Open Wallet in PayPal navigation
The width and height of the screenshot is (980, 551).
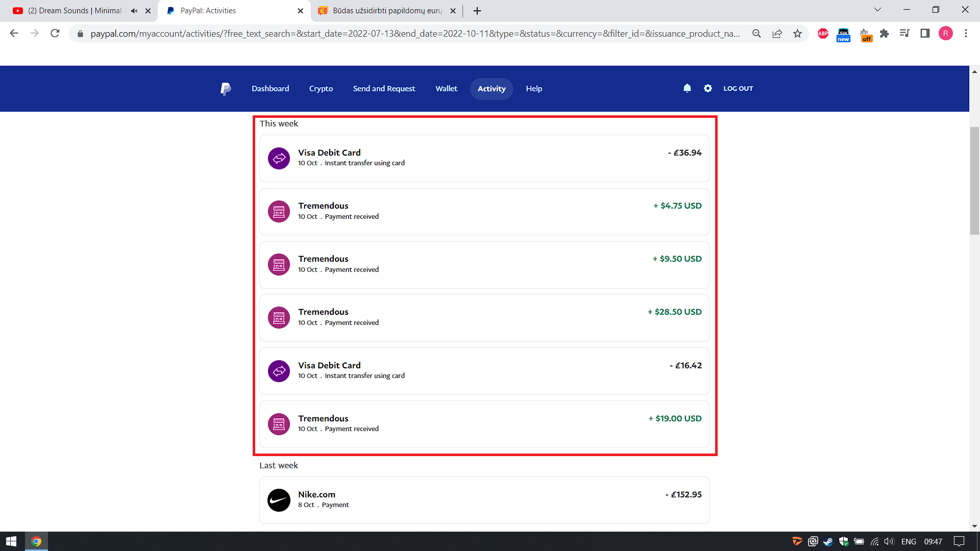446,89
